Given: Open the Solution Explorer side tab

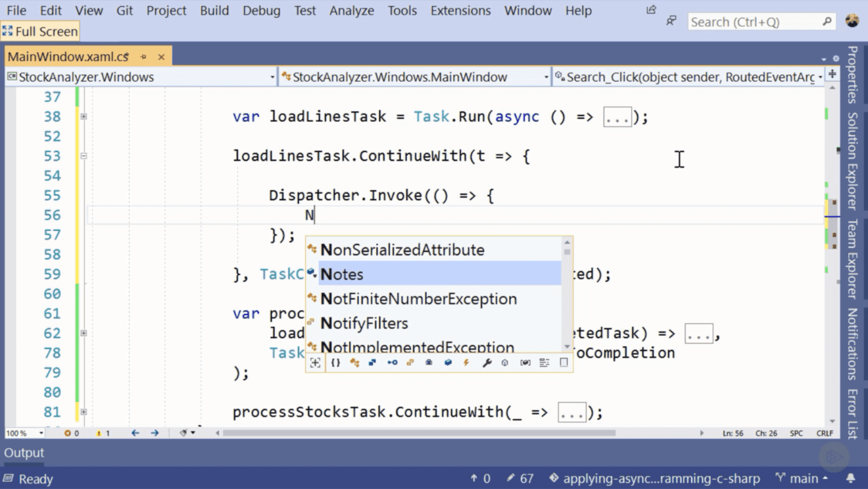Looking at the screenshot, I should tap(852, 160).
